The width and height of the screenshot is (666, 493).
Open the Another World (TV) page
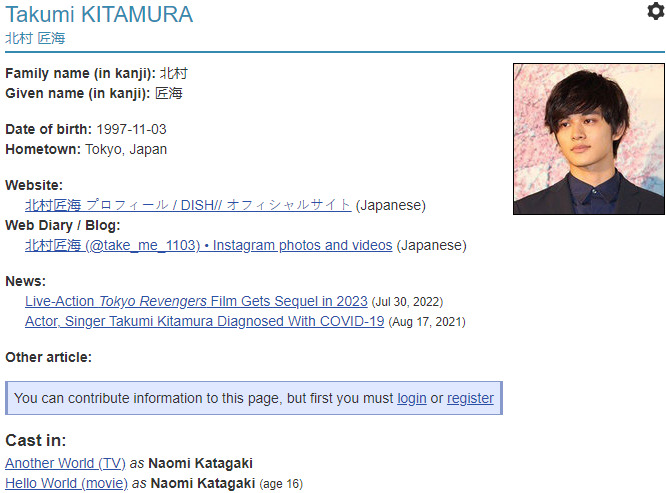coord(65,463)
